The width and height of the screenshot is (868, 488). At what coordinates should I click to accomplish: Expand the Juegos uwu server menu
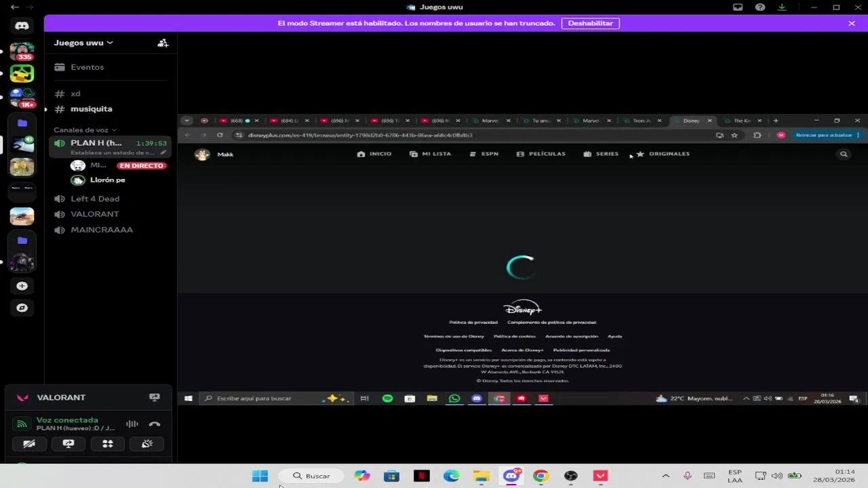pyautogui.click(x=83, y=43)
